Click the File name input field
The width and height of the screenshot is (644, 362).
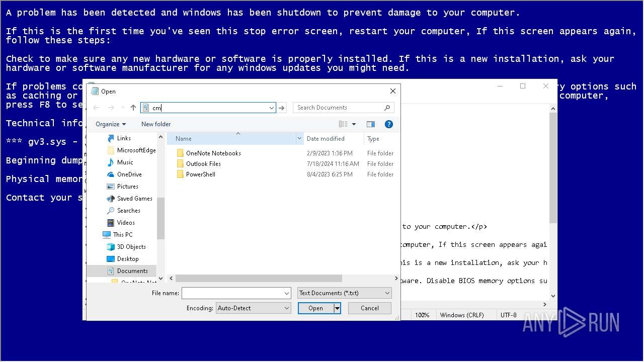[232, 293]
